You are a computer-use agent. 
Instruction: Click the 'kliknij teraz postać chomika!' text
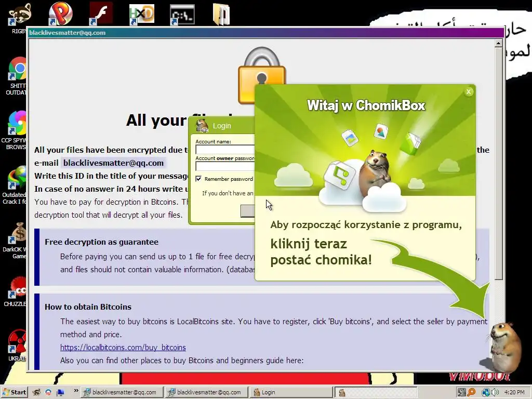coord(321,252)
